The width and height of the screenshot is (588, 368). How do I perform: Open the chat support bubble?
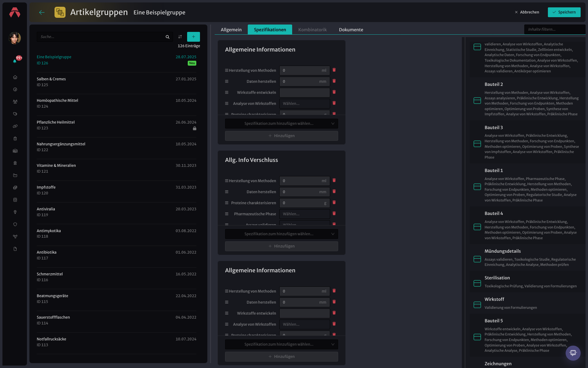[x=573, y=353]
